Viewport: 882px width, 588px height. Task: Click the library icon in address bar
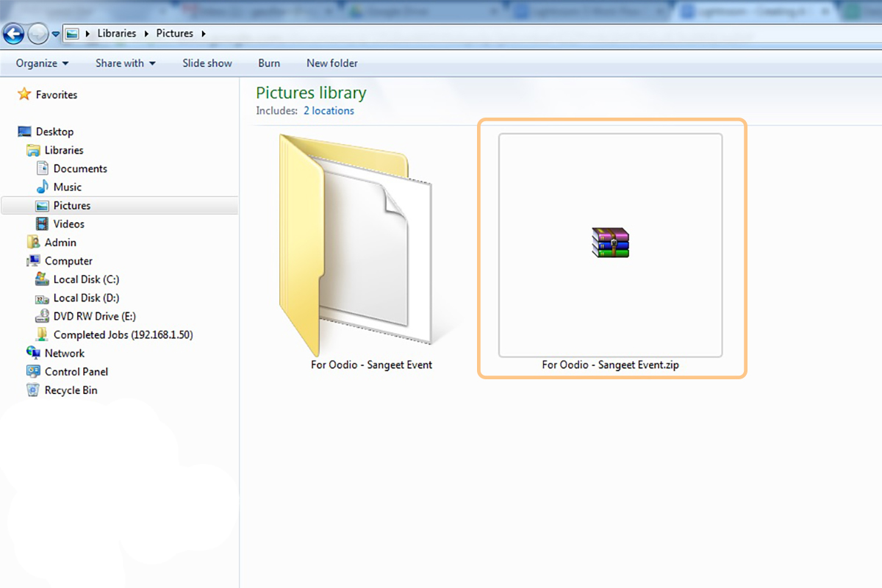pos(72,33)
